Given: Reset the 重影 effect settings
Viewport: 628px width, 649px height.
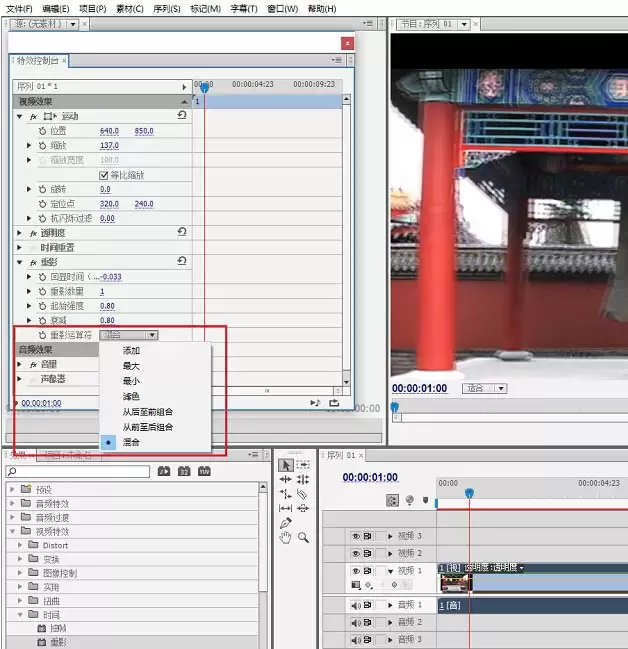Looking at the screenshot, I should (182, 261).
